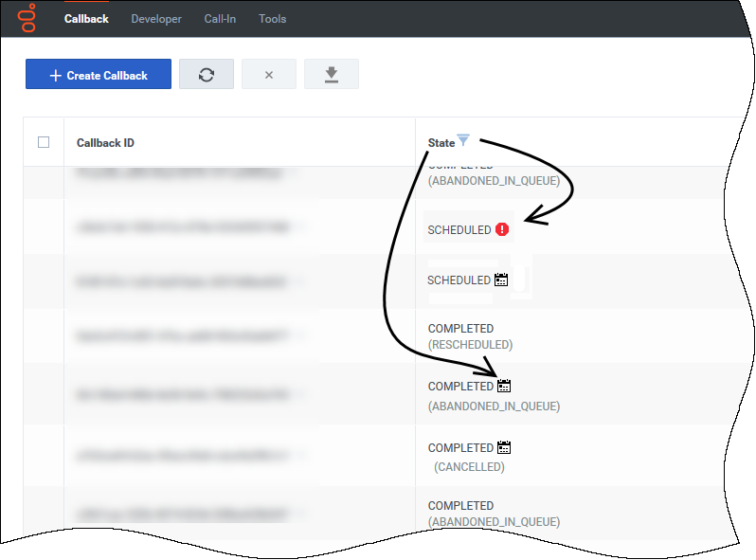Sort by the Callback ID column header
Viewport: 756px width, 560px height.
coord(105,143)
